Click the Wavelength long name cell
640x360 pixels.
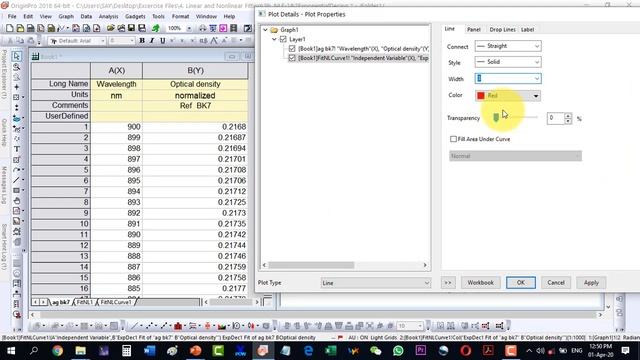click(x=116, y=84)
